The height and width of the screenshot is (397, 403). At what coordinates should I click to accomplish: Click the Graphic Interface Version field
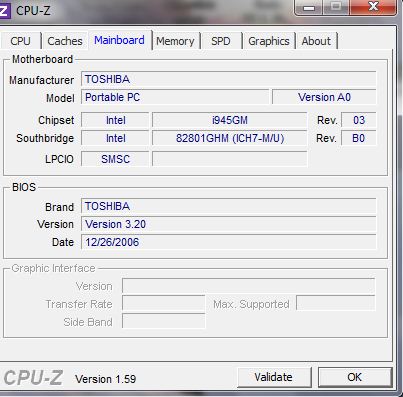pyautogui.click(x=248, y=286)
